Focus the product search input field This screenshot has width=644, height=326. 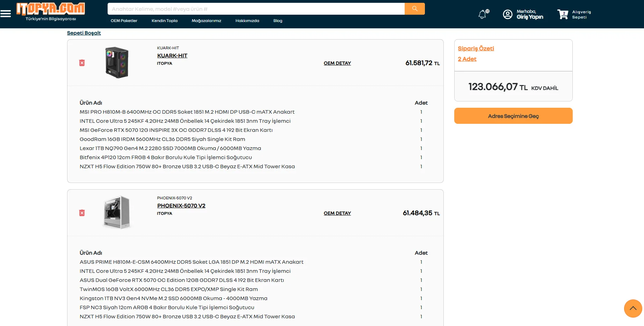coord(256,9)
